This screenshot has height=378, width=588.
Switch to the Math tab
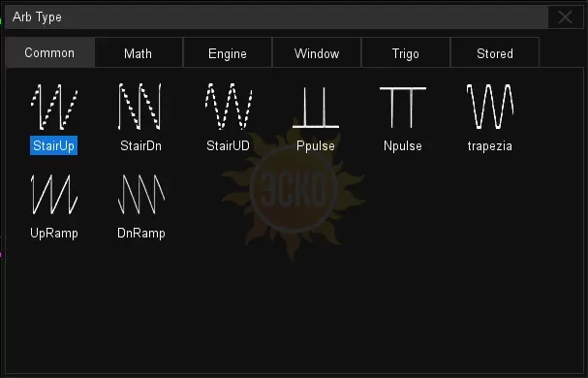(x=139, y=53)
